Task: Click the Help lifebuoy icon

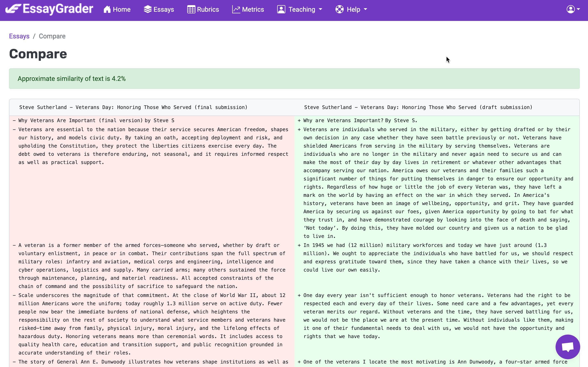Action: (339, 9)
